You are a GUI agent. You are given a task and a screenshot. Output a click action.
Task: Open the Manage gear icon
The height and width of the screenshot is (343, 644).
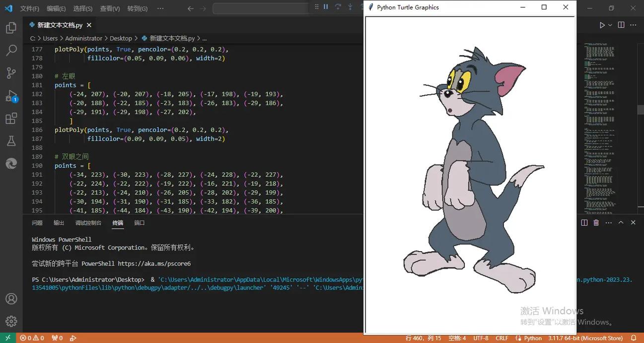[x=11, y=321]
